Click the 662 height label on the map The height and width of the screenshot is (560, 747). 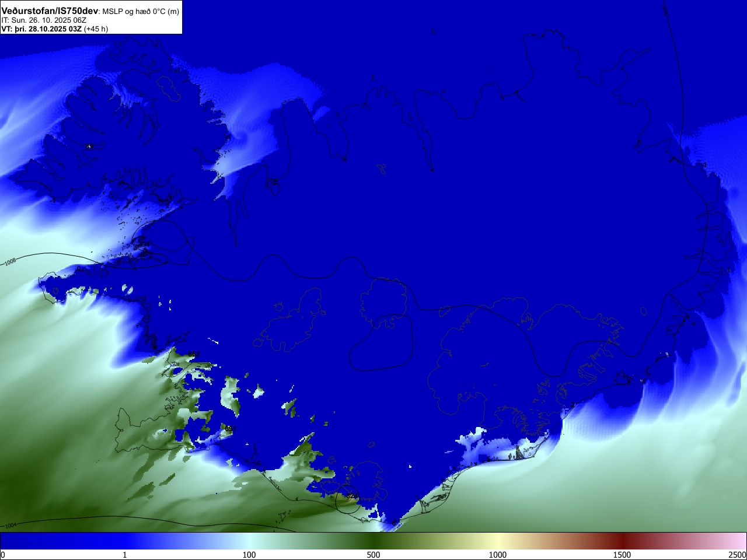[x=194, y=355]
